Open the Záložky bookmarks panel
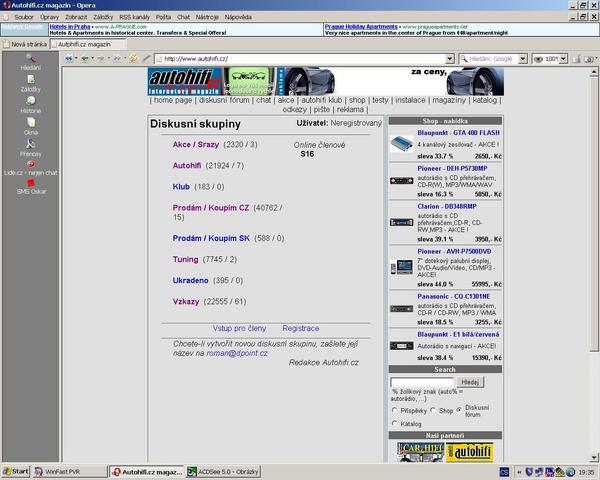The height and width of the screenshot is (480, 600). (31, 84)
